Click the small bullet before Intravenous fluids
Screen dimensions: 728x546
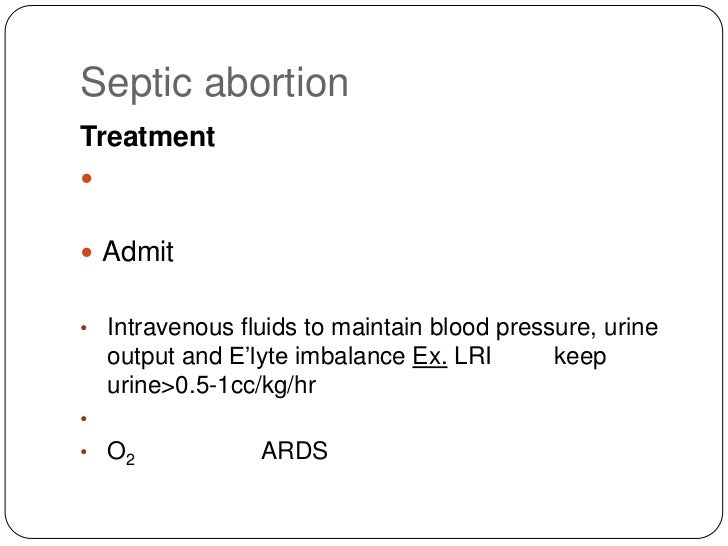click(x=84, y=328)
